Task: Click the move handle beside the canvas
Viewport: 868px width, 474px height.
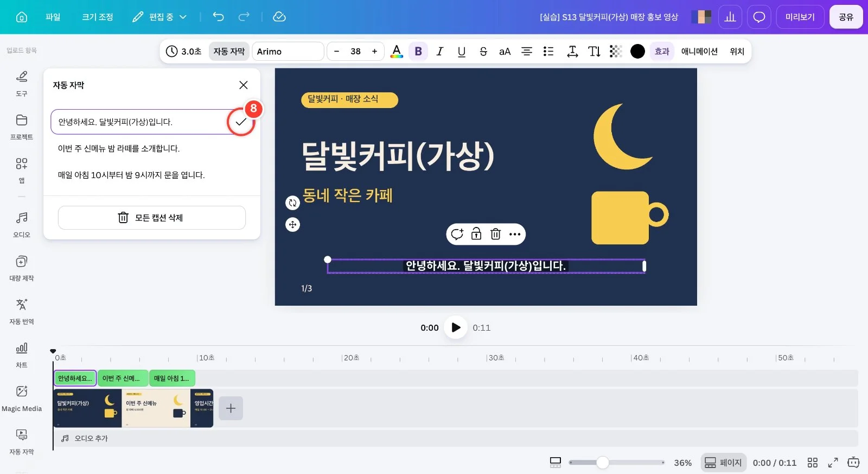Action: pyautogui.click(x=293, y=224)
